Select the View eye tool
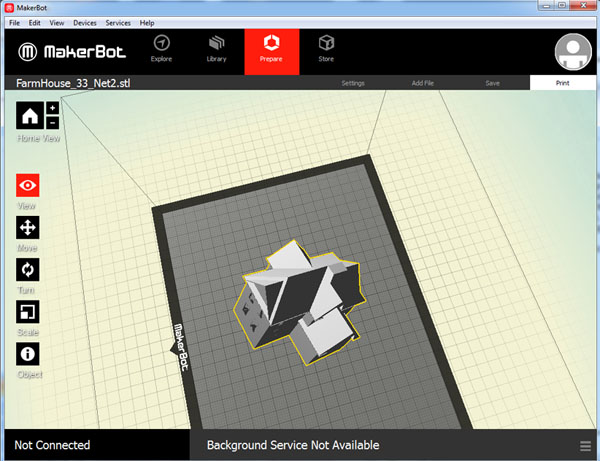 (28, 185)
